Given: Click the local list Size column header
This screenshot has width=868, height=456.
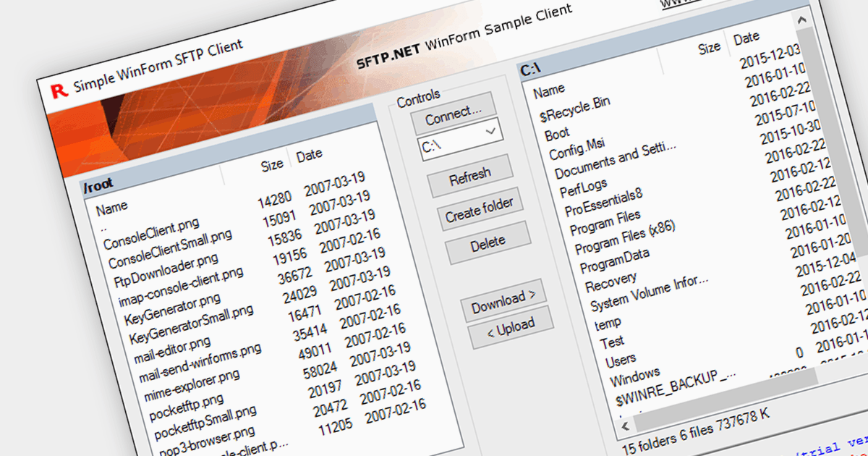Looking at the screenshot, I should pyautogui.click(x=709, y=47).
